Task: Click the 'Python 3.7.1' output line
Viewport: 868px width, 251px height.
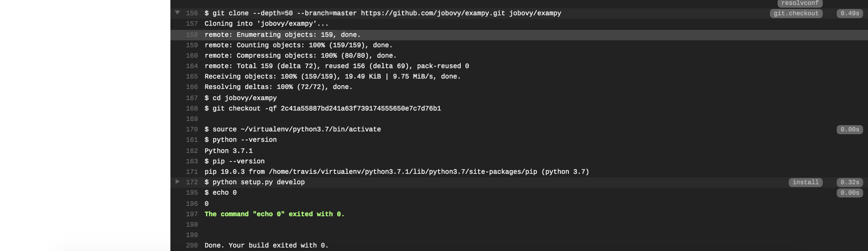Action: click(228, 151)
